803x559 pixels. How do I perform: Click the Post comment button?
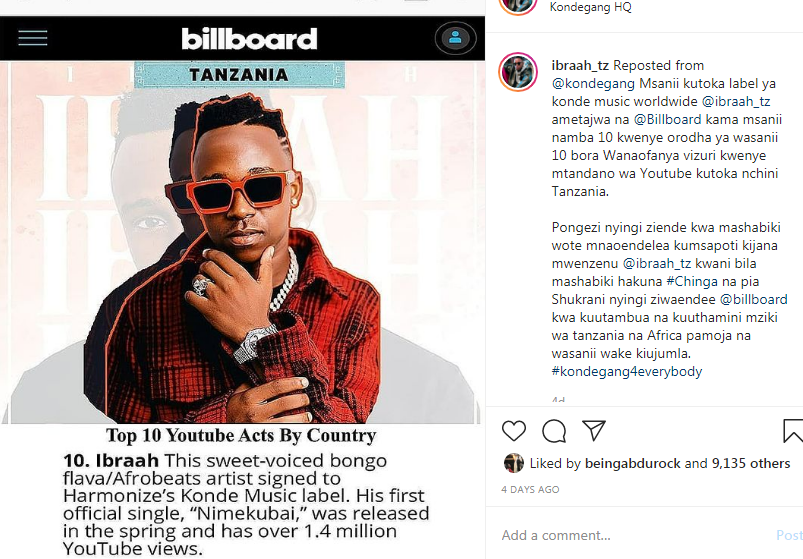[x=790, y=535]
